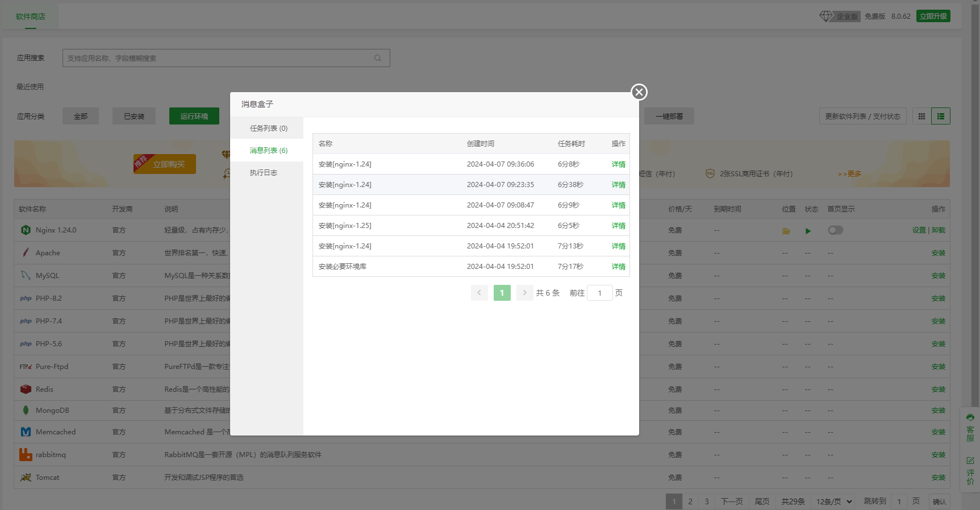
Task: Go to next page in message list
Action: tap(524, 293)
